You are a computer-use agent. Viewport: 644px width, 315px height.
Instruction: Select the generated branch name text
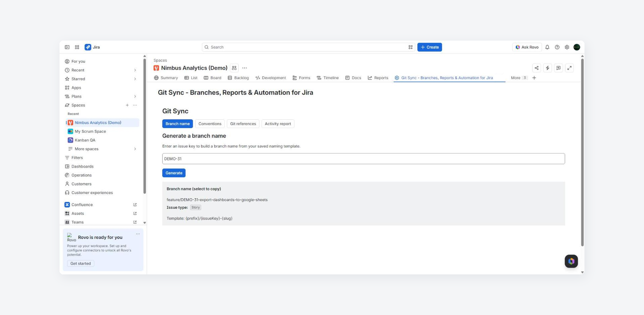217,200
